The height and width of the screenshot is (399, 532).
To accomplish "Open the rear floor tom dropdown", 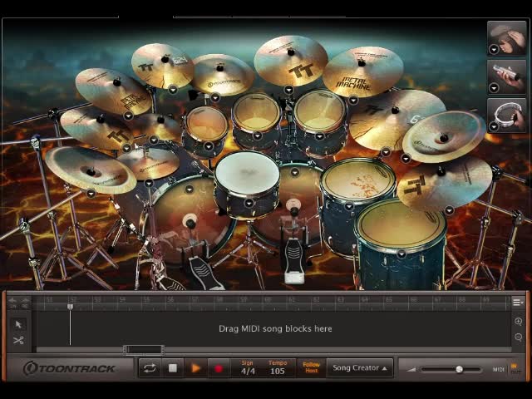I will coord(349,206).
